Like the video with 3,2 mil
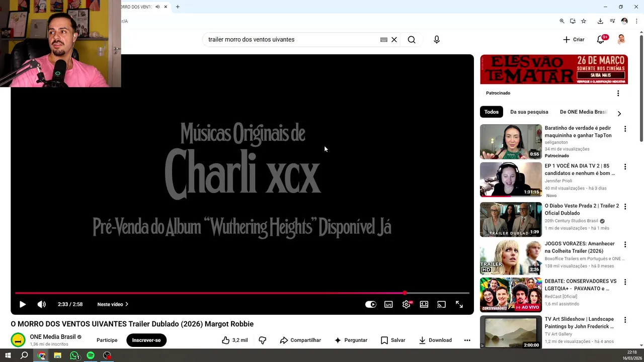The image size is (644, 362). [x=235, y=340]
